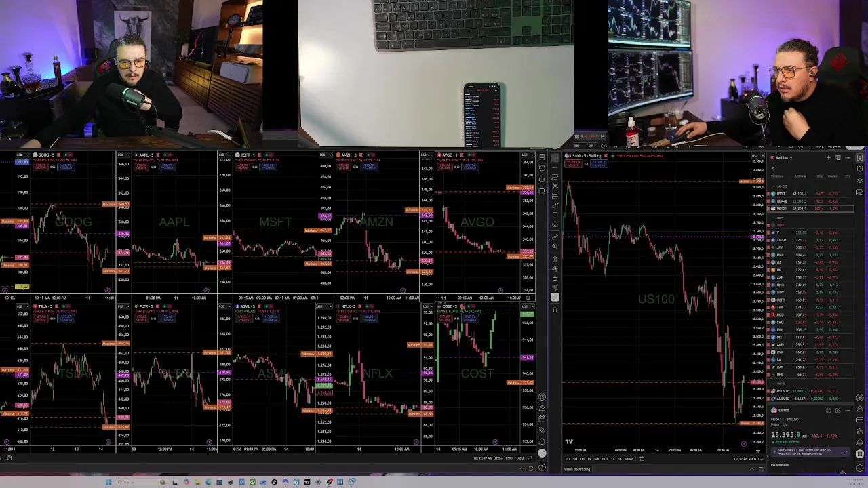This screenshot has width=868, height=488.
Task: Open the Wall Street news headline link
Action: click(810, 451)
